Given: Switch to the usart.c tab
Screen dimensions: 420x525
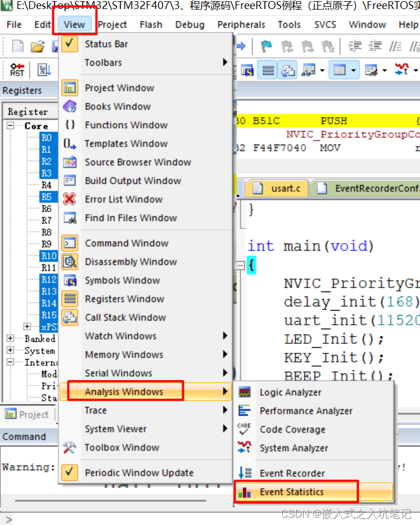Looking at the screenshot, I should [277, 189].
